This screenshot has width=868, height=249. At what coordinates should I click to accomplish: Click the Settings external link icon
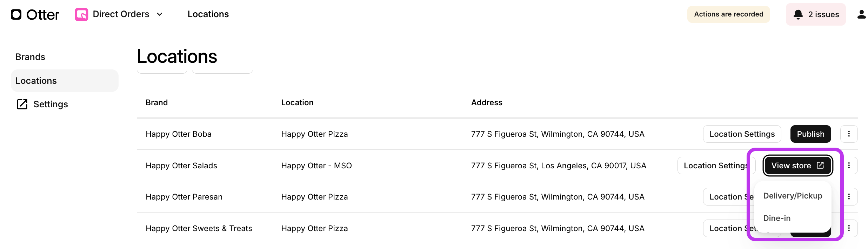[x=22, y=104]
